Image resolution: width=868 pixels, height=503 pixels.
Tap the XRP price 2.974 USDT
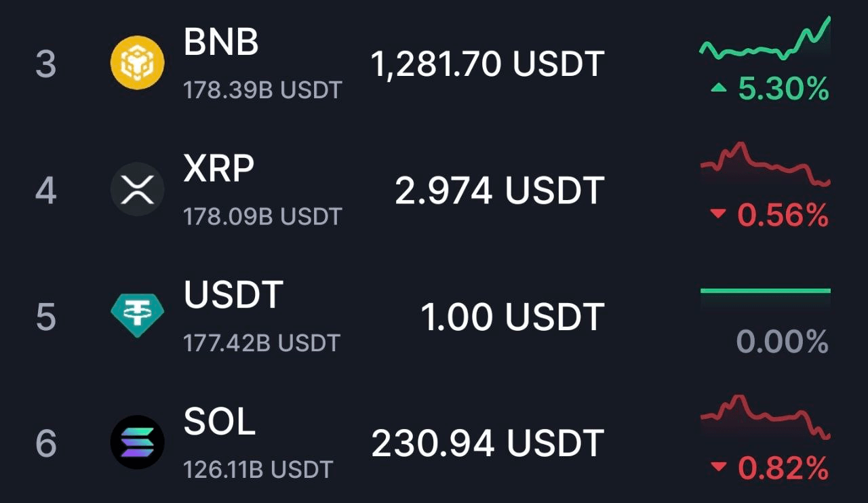click(x=499, y=190)
